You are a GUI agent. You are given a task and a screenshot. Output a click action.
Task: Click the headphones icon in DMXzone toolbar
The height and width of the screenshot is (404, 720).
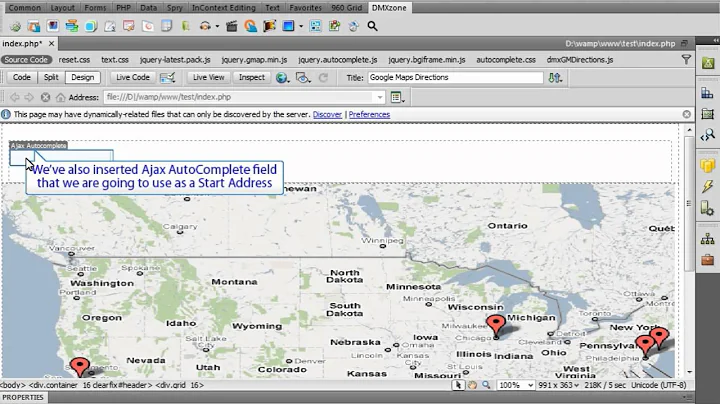coord(205,26)
